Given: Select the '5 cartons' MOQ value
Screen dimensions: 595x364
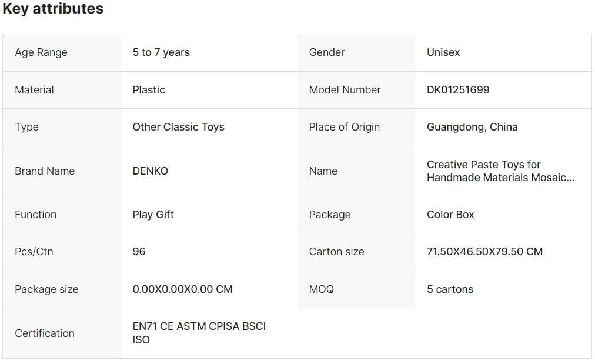Looking at the screenshot, I should 450,289.
